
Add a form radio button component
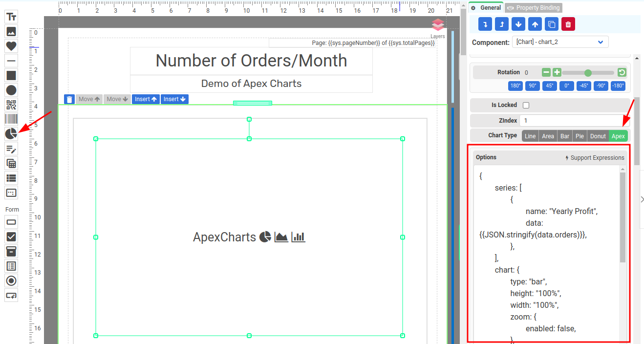[x=11, y=280]
